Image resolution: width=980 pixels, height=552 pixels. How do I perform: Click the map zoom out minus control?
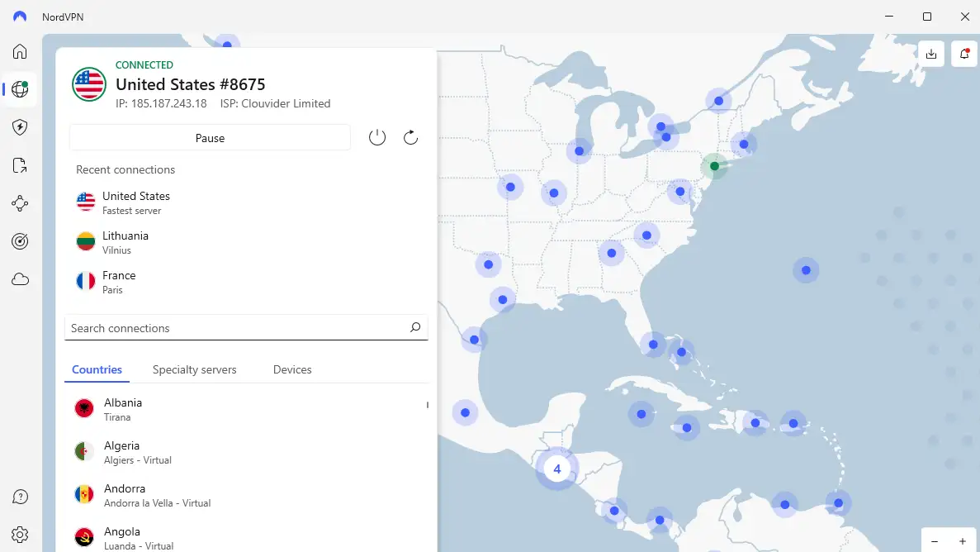coord(935,541)
